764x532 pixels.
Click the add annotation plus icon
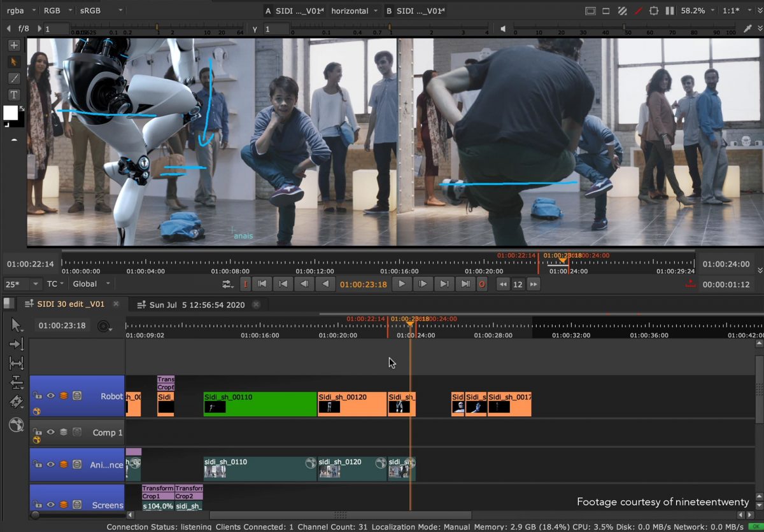(x=14, y=45)
